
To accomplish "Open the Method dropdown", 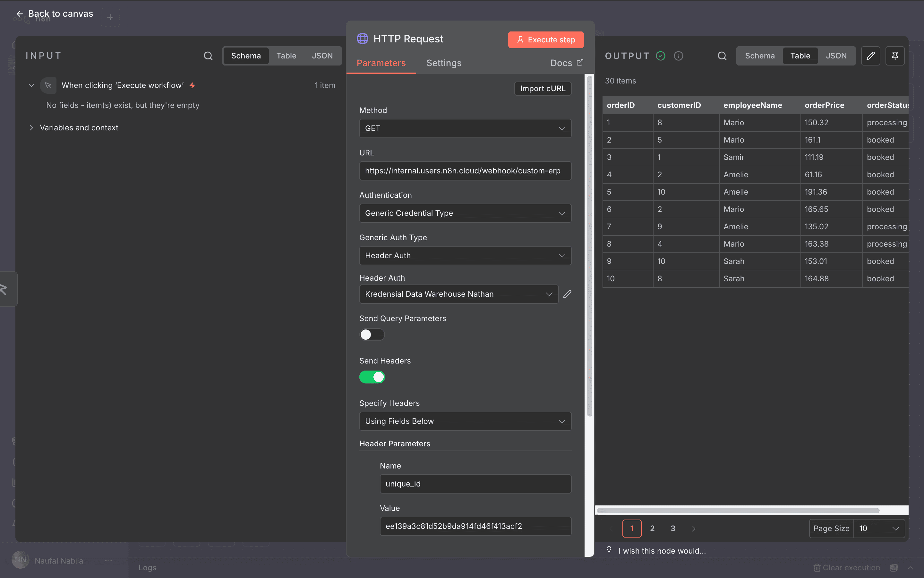I will click(x=465, y=128).
